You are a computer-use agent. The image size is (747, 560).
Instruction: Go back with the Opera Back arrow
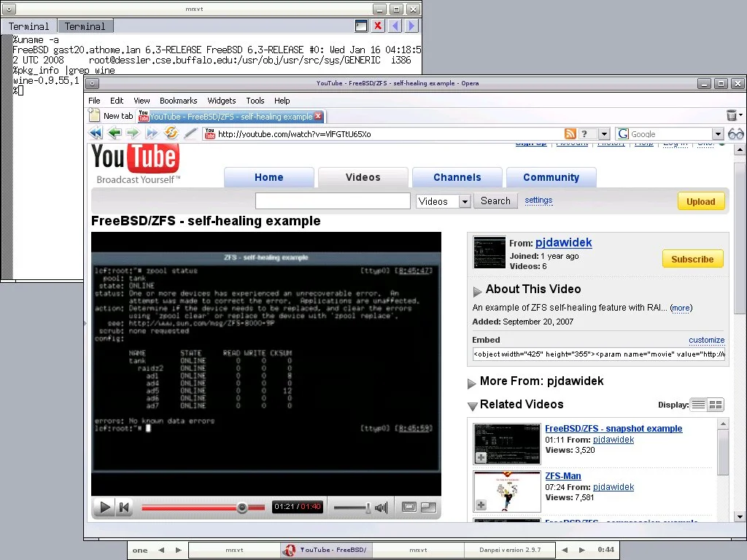(115, 133)
